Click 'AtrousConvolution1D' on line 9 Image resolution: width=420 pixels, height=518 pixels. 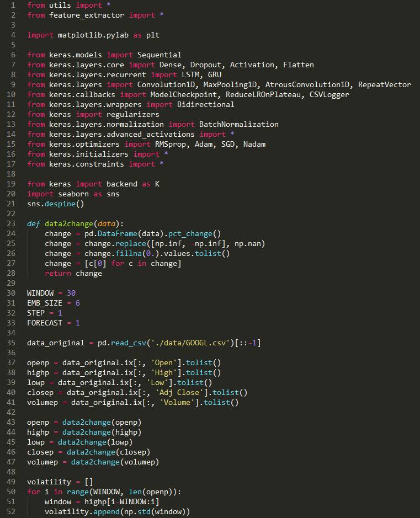307,84
